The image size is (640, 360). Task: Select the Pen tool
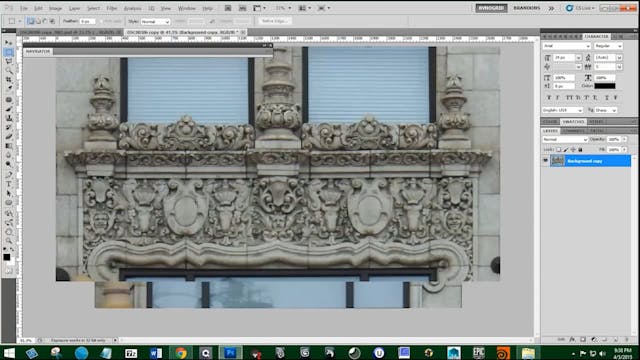9,175
